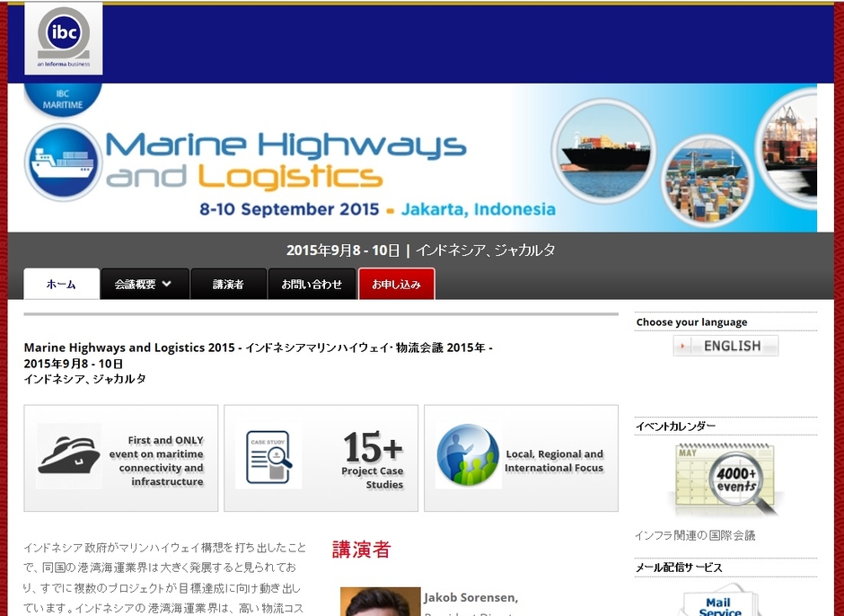Open the インフラ関連の国際会議 link

pyautogui.click(x=694, y=535)
